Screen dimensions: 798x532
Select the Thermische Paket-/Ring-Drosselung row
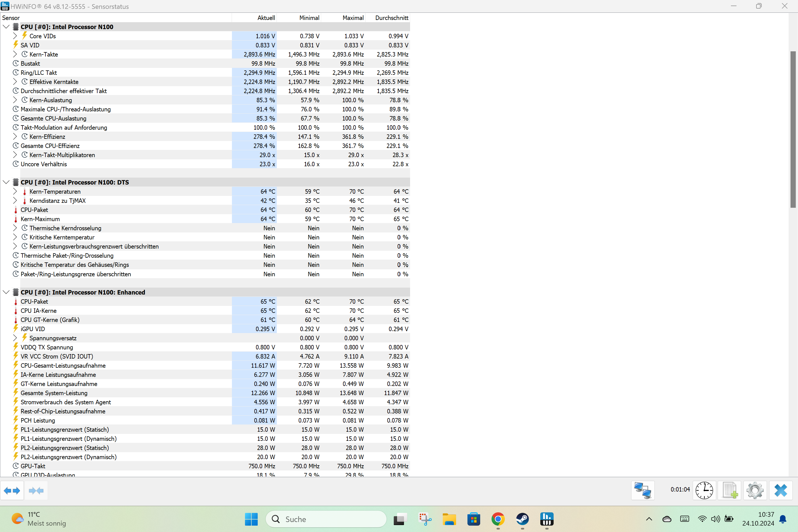click(205, 255)
